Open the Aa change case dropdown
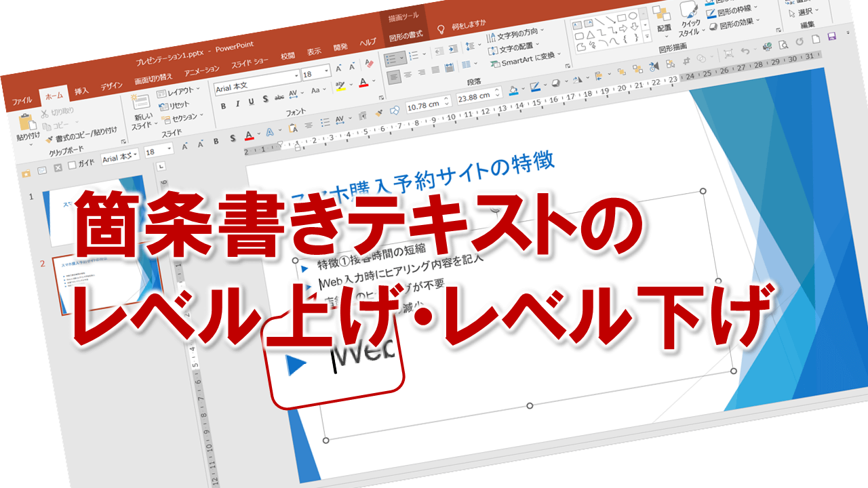Image resolution: width=868 pixels, height=488 pixels. pos(318,89)
